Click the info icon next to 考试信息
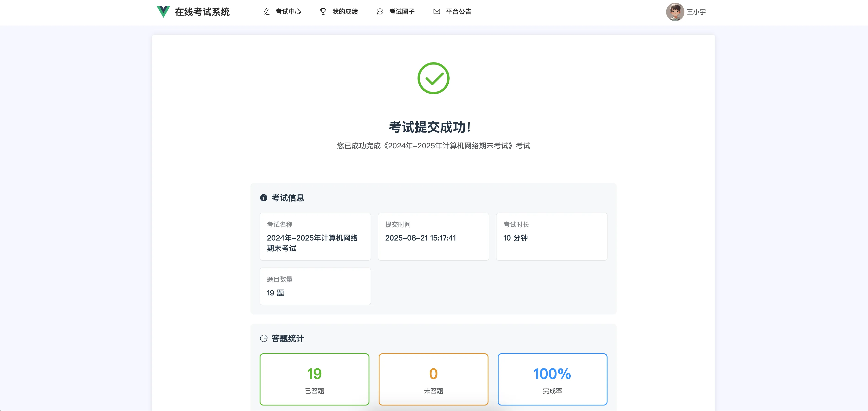The image size is (868, 411). [263, 198]
